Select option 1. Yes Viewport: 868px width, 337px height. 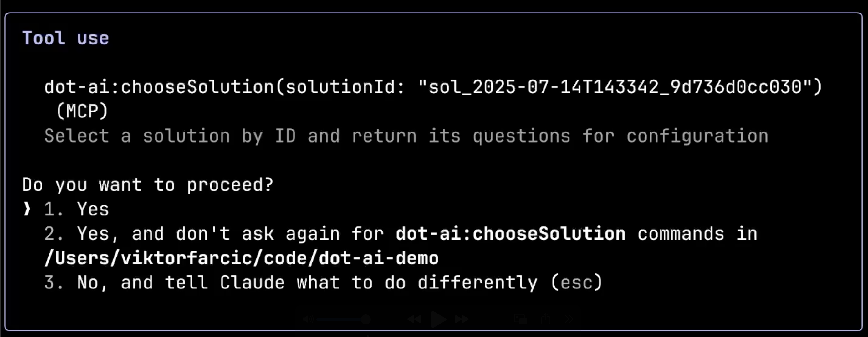[x=76, y=209]
